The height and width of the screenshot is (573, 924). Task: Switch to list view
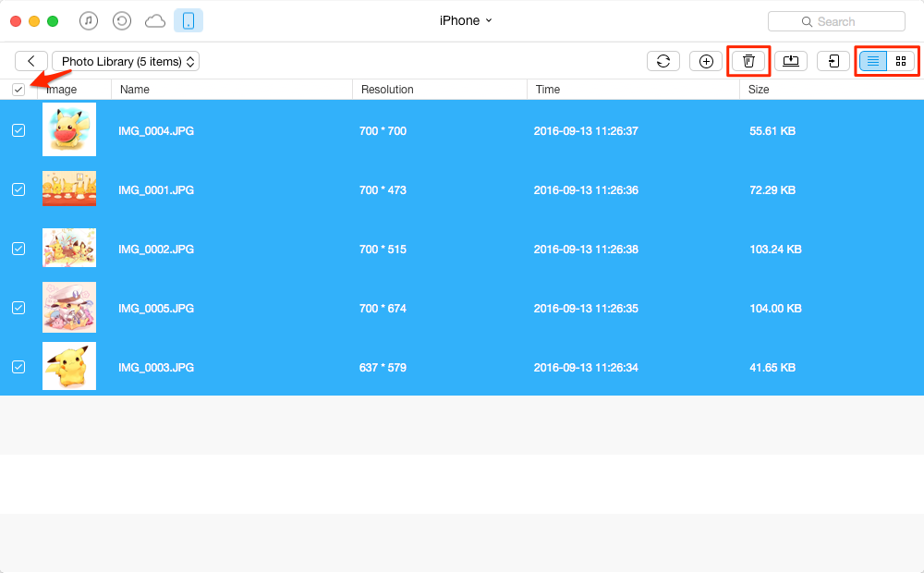873,61
